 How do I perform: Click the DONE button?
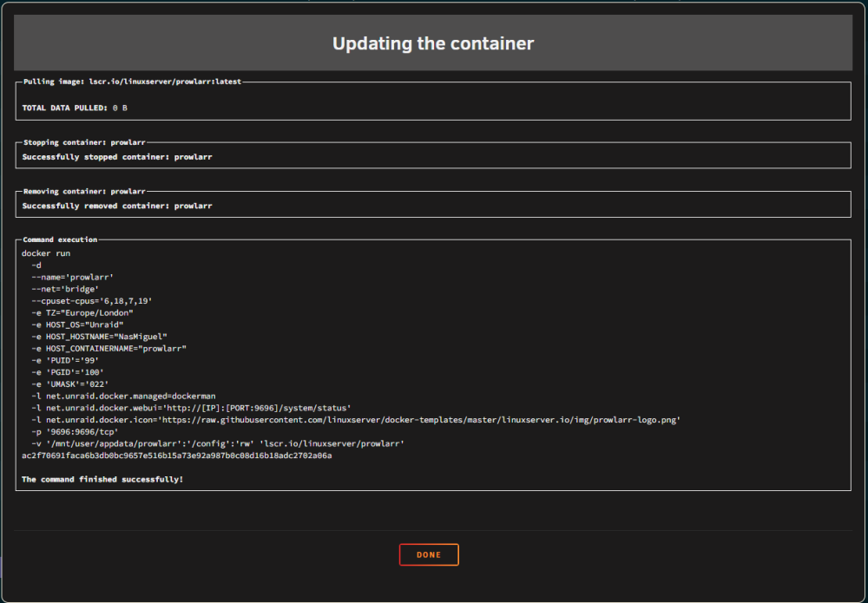pos(429,555)
